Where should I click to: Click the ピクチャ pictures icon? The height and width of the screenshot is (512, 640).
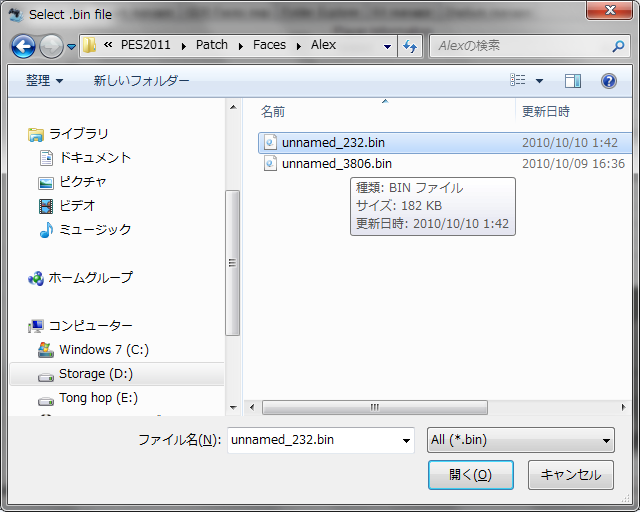(x=46, y=183)
